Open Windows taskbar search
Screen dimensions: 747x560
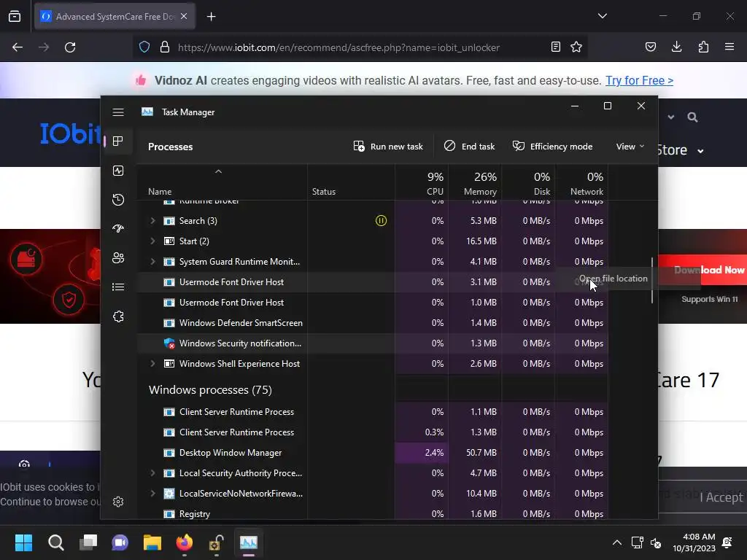pyautogui.click(x=55, y=542)
